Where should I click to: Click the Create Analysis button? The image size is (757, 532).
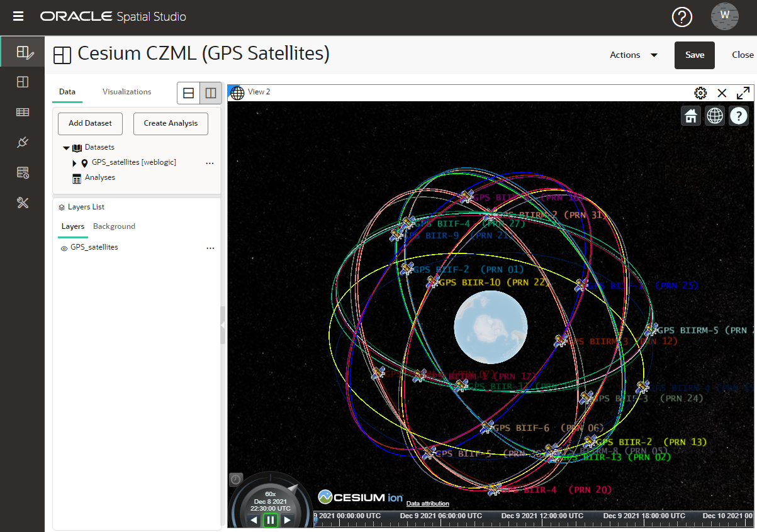coord(170,123)
